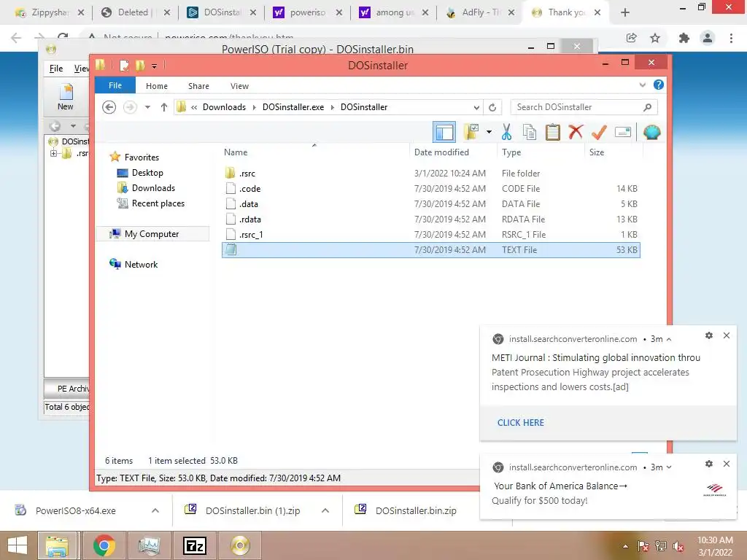Open the PowerISO File menu
This screenshot has height=560, width=747.
click(56, 69)
